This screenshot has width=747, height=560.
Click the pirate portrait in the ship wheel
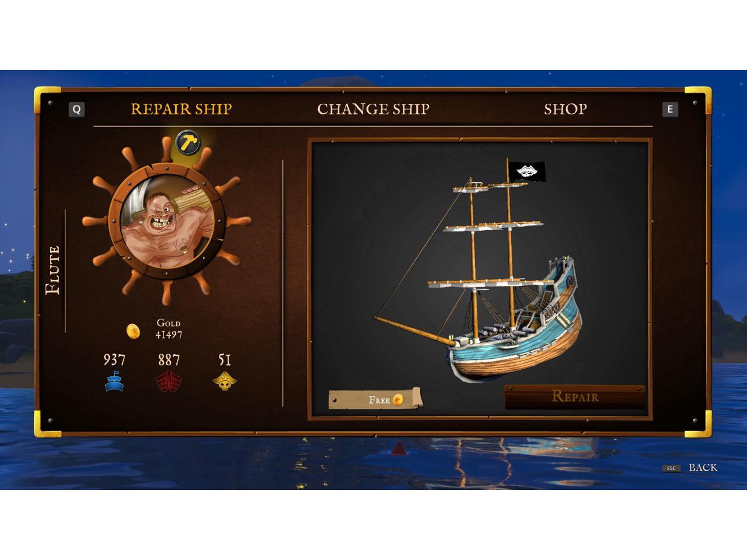coord(166,225)
